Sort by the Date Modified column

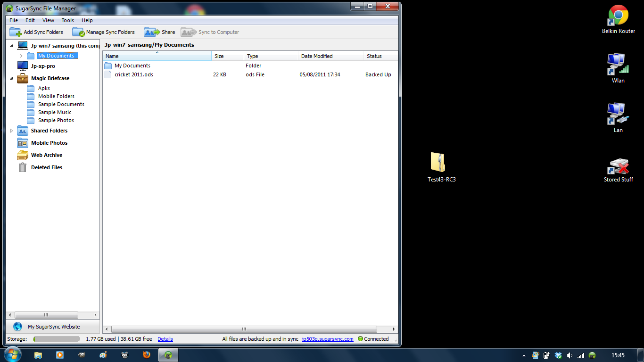coord(331,56)
